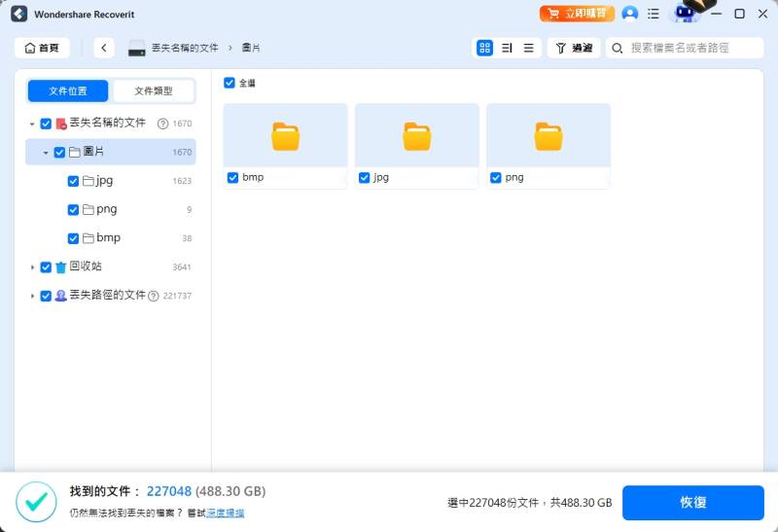This screenshot has height=532, width=778.
Task: Switch to simple list view icon
Action: tap(528, 48)
